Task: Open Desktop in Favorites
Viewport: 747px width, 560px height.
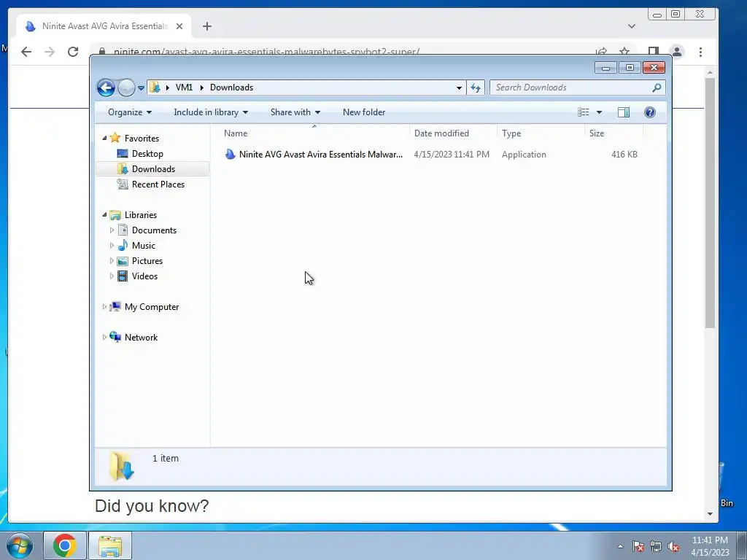Action: pyautogui.click(x=147, y=154)
